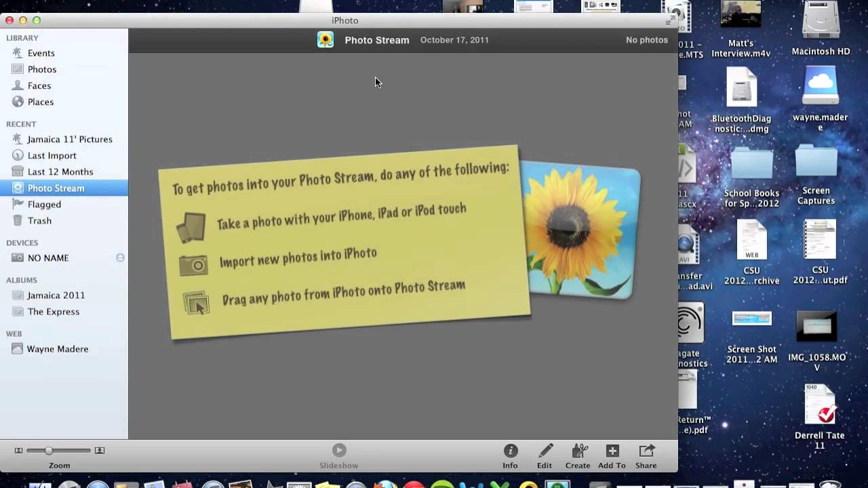Click the Photo Stream title text

tap(377, 40)
